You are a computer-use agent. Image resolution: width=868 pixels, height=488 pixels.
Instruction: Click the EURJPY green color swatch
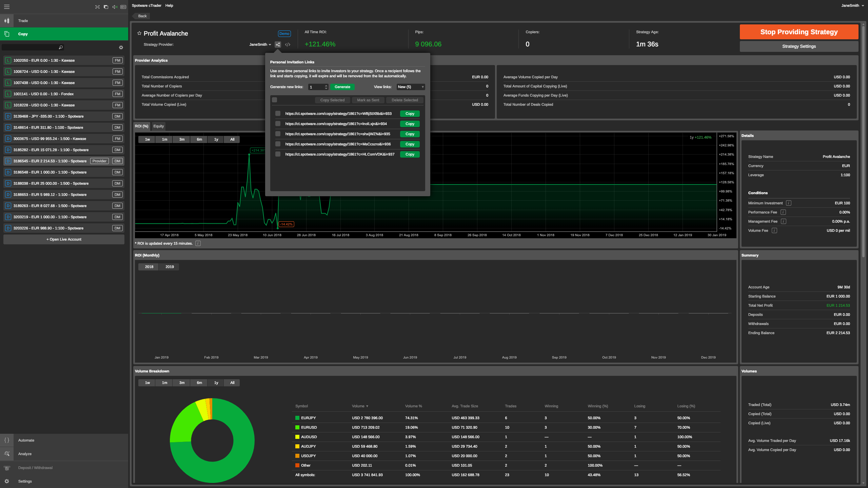[x=297, y=418]
